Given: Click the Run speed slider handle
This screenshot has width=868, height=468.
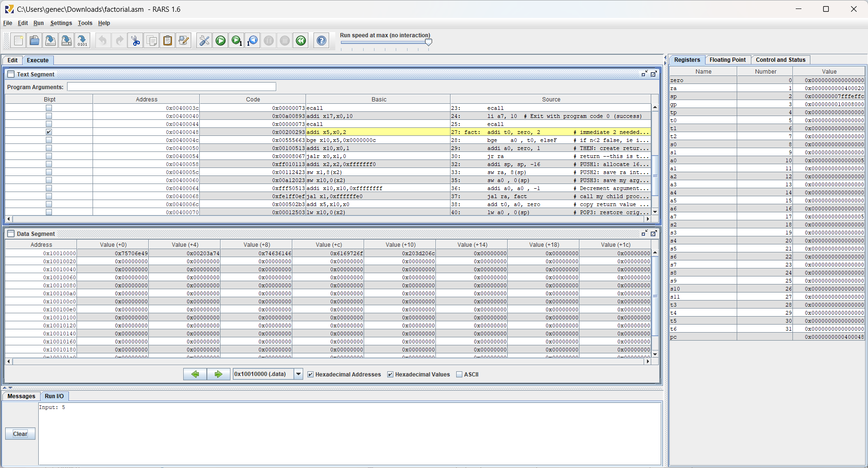Looking at the screenshot, I should point(428,42).
